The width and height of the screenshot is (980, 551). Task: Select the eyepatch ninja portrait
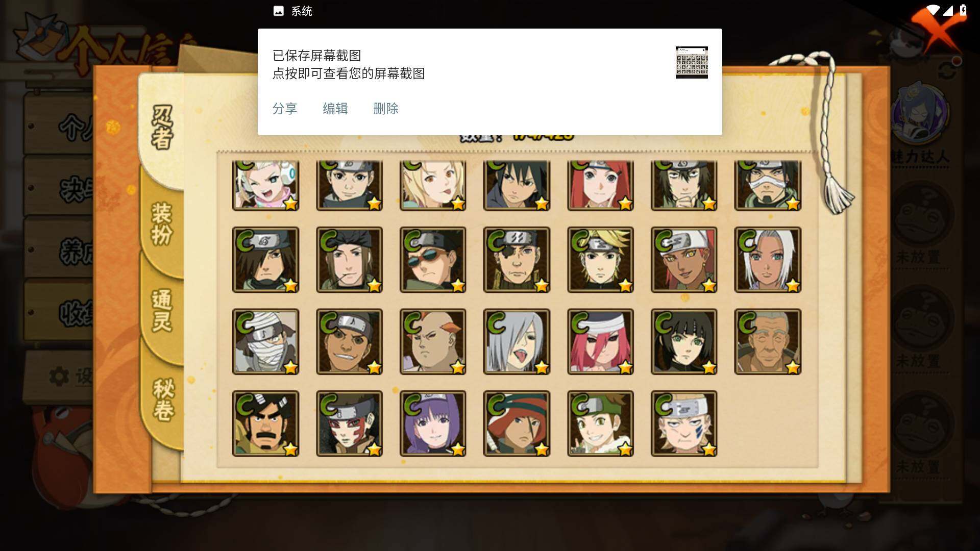pyautogui.click(x=517, y=260)
